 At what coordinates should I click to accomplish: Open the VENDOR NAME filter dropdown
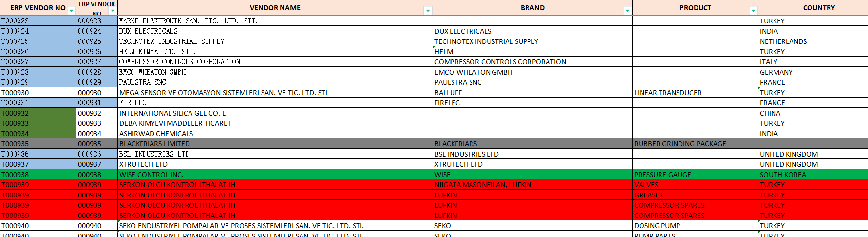coord(428,11)
